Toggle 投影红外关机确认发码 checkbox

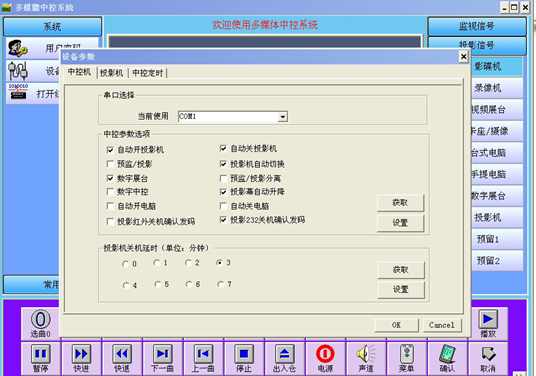click(110, 221)
